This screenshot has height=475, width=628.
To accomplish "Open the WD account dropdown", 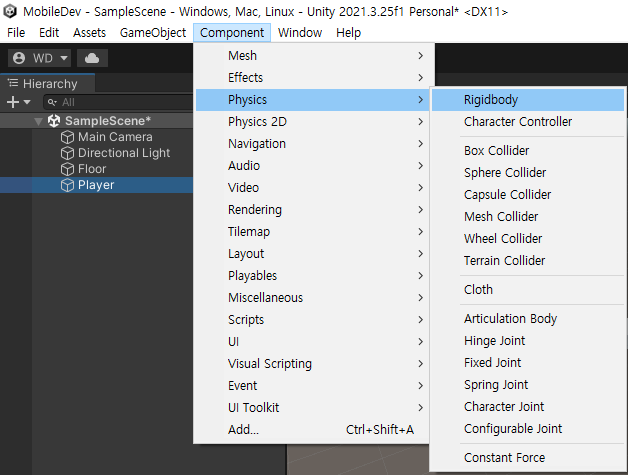I will 40,58.
